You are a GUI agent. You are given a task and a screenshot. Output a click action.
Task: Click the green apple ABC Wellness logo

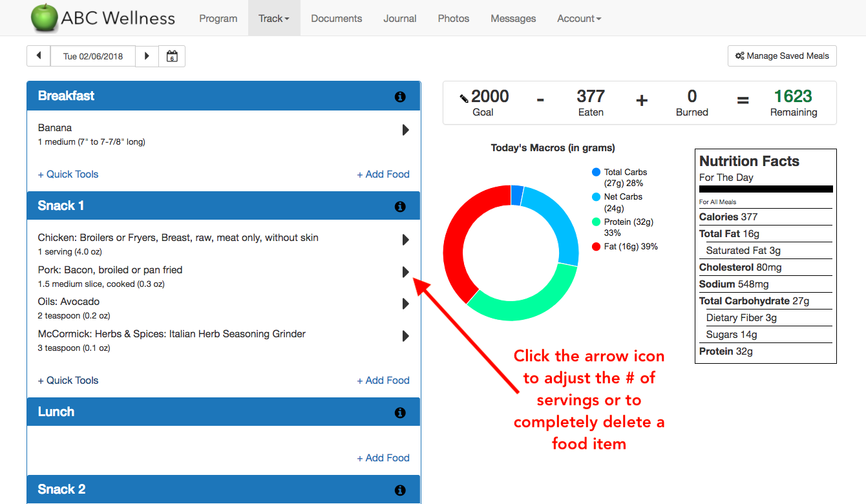tap(45, 17)
